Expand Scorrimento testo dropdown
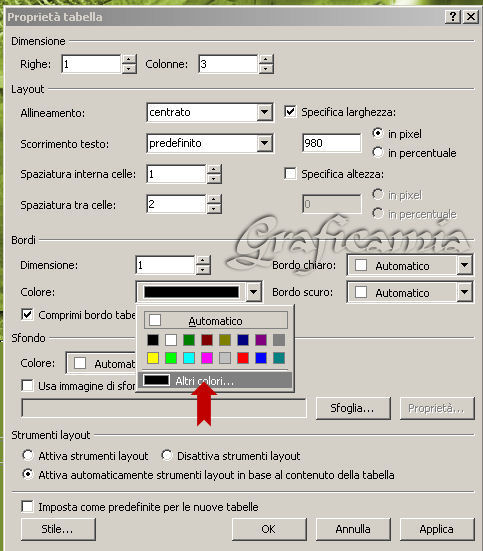Viewport: 483px width, 551px height. (x=264, y=143)
